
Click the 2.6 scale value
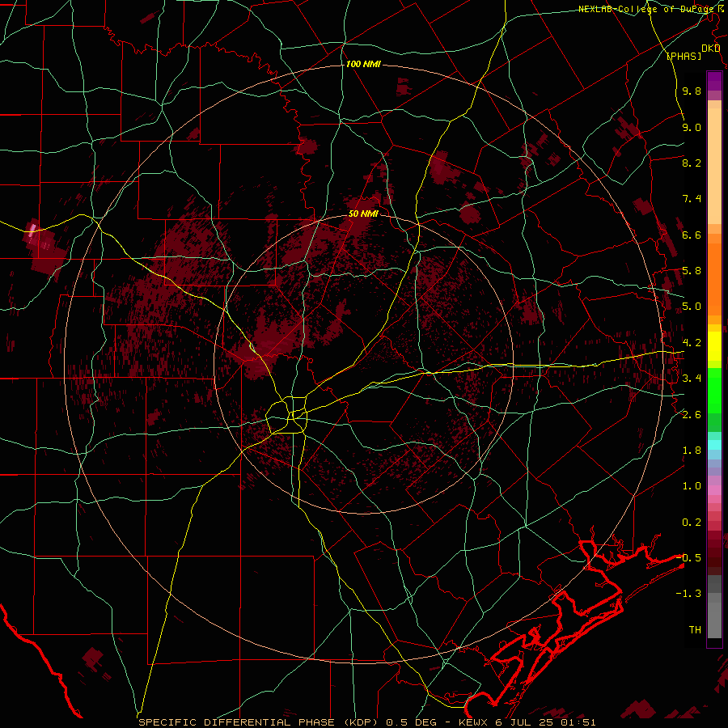pyautogui.click(x=692, y=415)
